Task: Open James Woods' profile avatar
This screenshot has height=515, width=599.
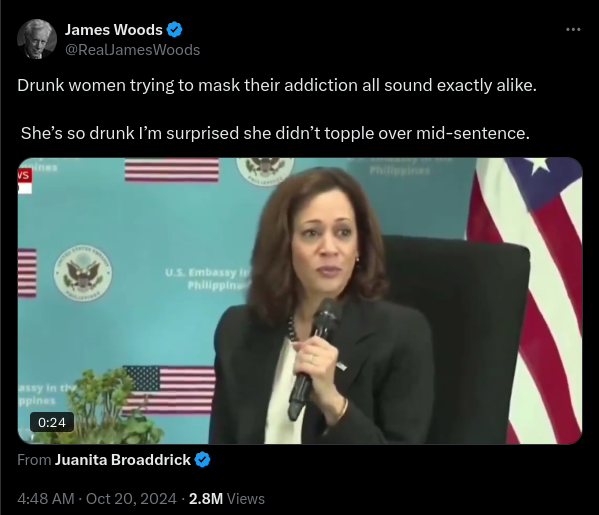Action: click(x=37, y=39)
